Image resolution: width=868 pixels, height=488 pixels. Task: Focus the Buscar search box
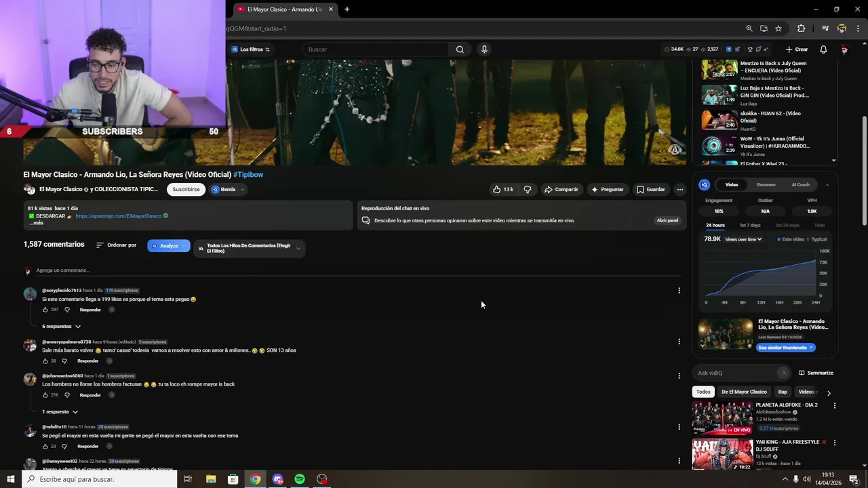point(376,49)
